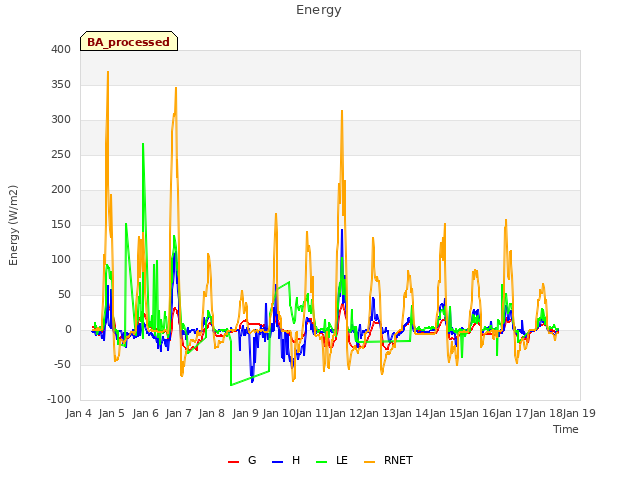Click the Jan 17 x-axis label

click(513, 413)
